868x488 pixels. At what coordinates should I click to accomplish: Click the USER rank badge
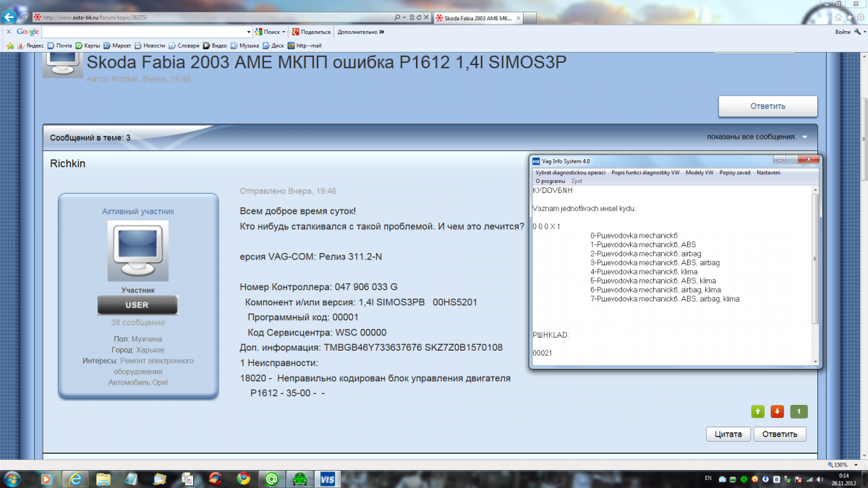click(137, 305)
